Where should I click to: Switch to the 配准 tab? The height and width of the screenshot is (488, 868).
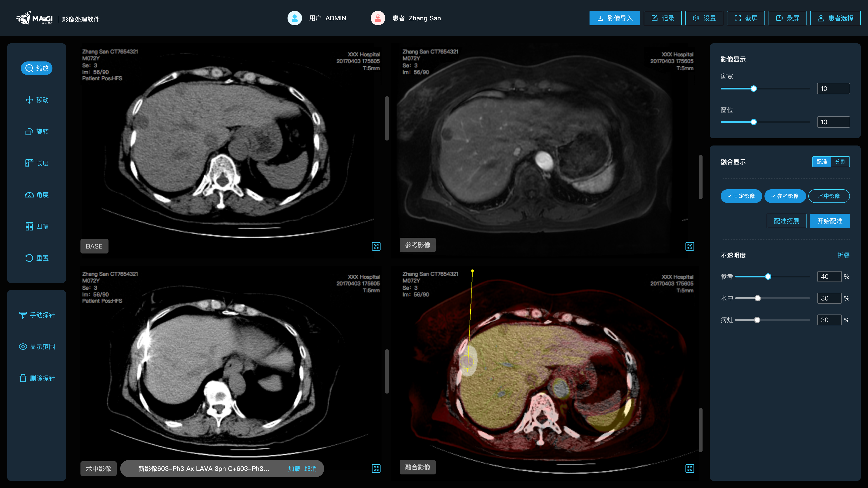[x=821, y=162]
